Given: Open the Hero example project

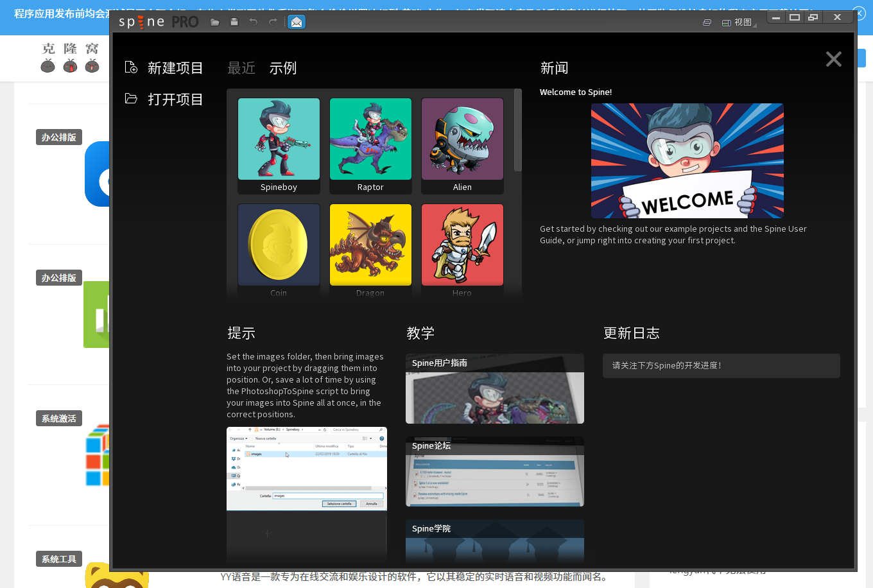Looking at the screenshot, I should point(462,250).
